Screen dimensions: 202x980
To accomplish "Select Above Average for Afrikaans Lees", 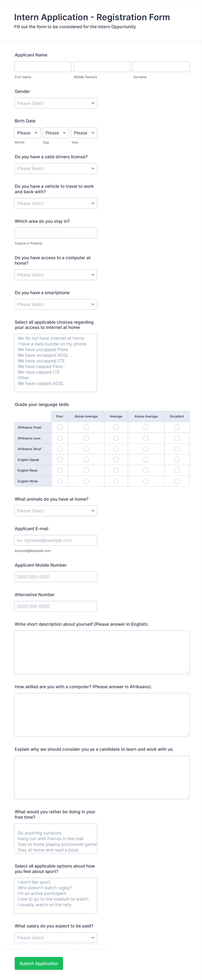I will (146, 438).
